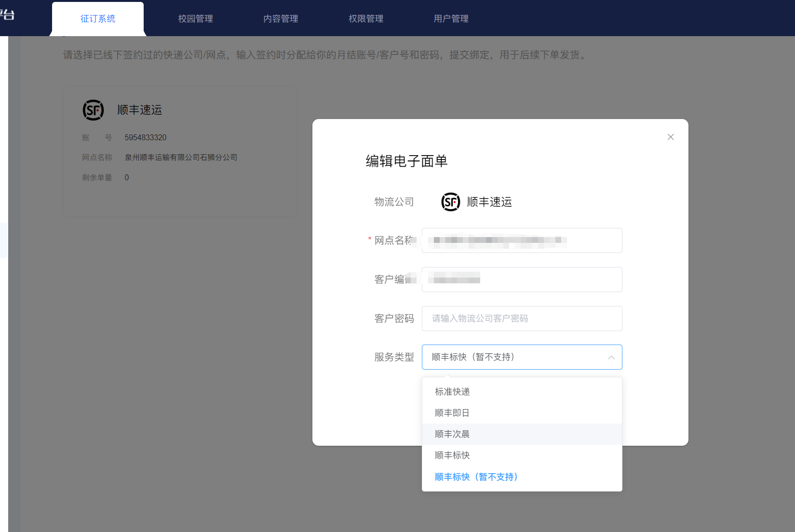Pick 顺丰次晨 service type
The image size is (795, 532).
[522, 434]
